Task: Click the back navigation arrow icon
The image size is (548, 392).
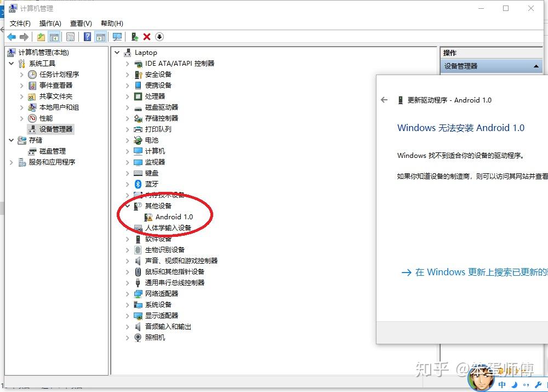Action: pos(12,37)
